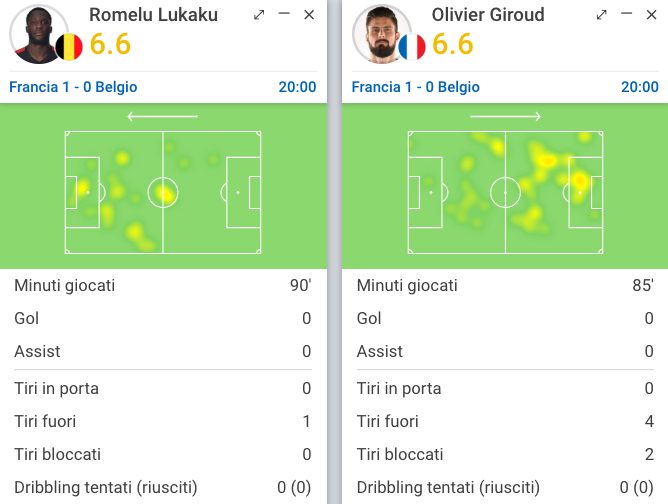668x504 pixels.
Task: Click the Romelu Lukaku name heading
Action: click(x=153, y=15)
